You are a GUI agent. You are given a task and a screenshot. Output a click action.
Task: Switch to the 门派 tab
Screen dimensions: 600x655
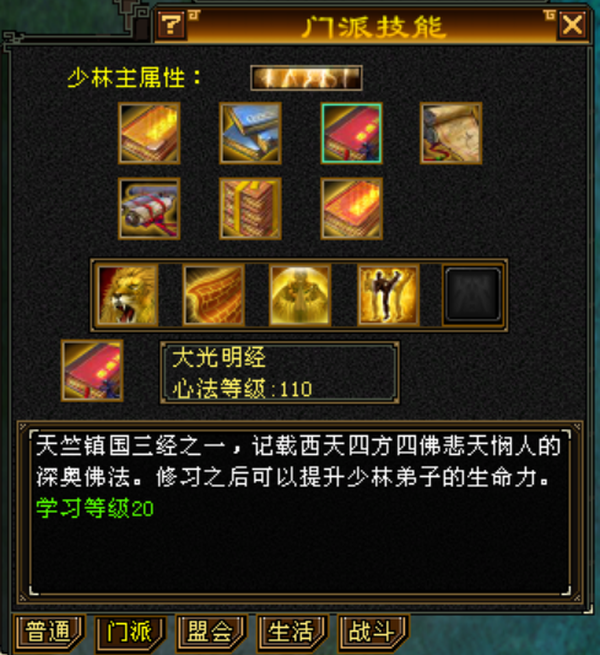click(x=130, y=631)
